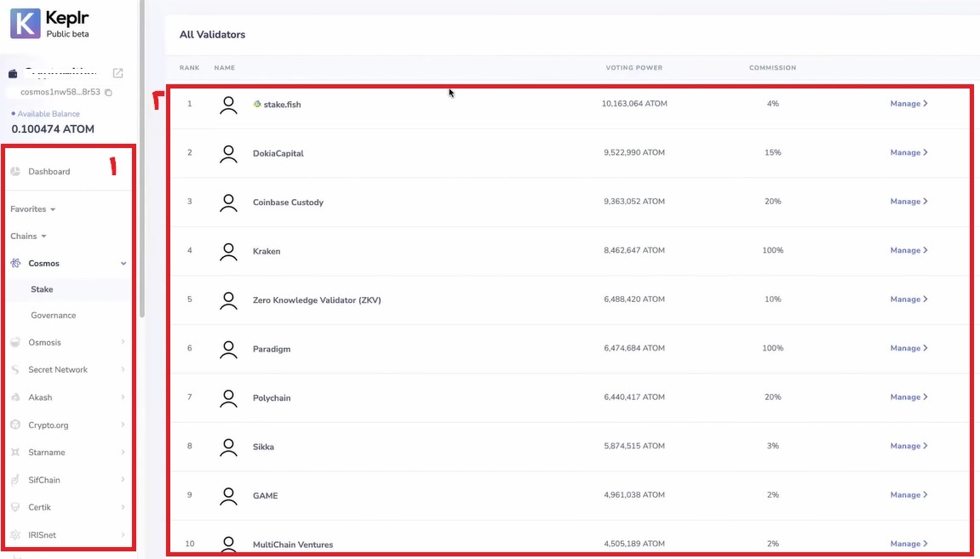Open the IRISnet chain entry
This screenshot has height=559, width=980.
[67, 535]
